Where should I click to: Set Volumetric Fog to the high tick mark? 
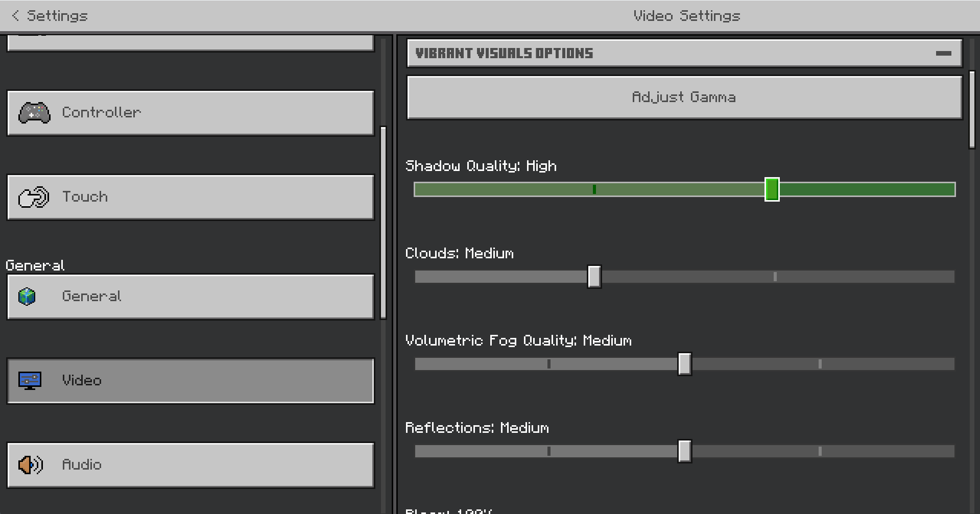point(820,364)
